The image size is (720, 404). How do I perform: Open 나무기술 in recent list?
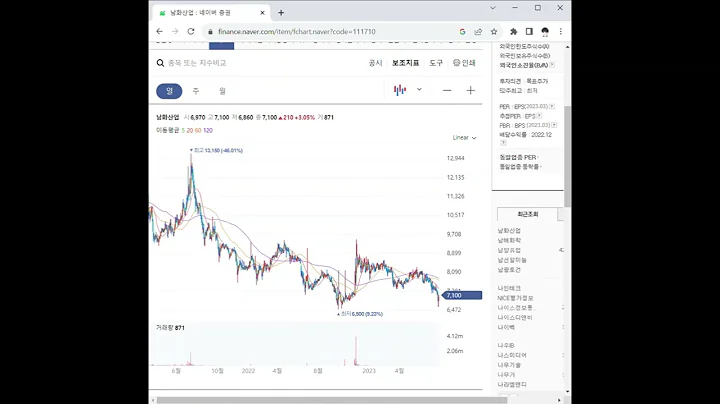(509, 365)
